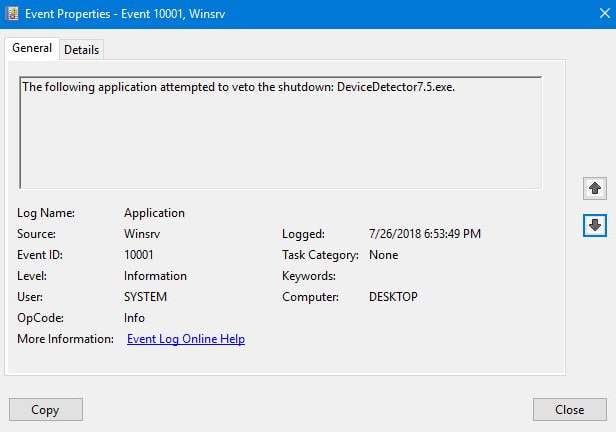
Task: Click the Level value Information
Action: pyautogui.click(x=155, y=276)
